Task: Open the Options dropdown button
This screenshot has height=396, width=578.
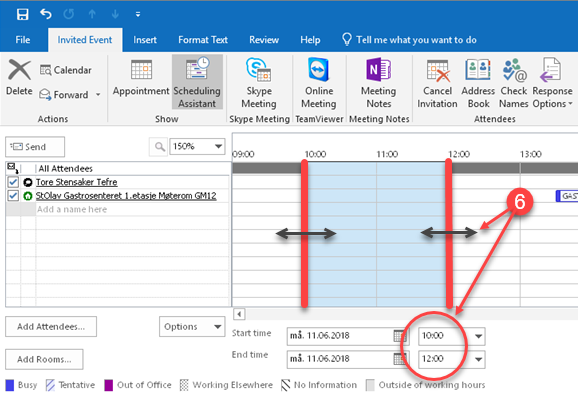Action: (192, 327)
